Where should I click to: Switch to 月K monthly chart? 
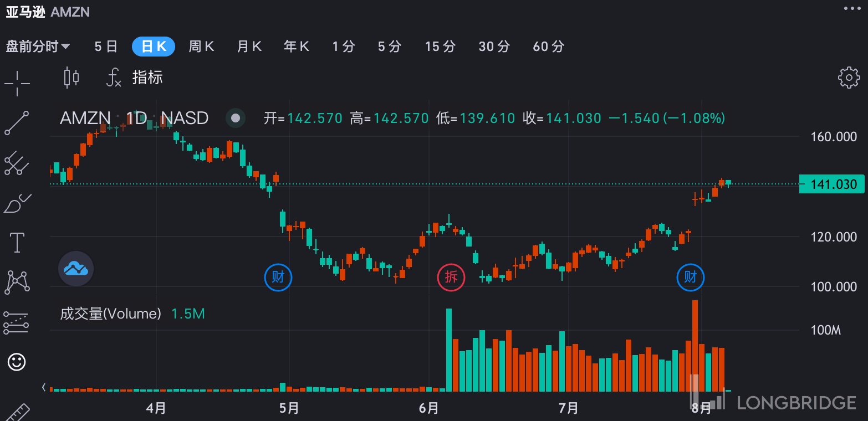point(249,47)
